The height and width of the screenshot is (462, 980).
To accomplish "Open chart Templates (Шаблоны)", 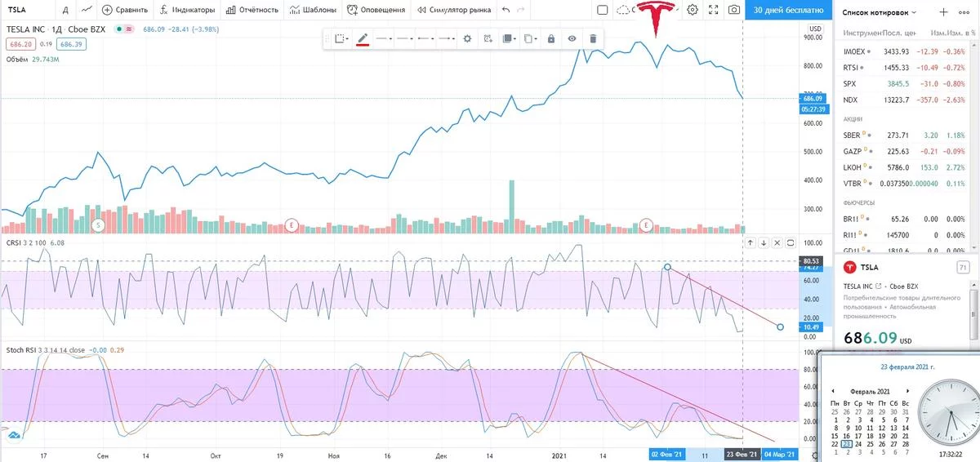I will tap(313, 10).
